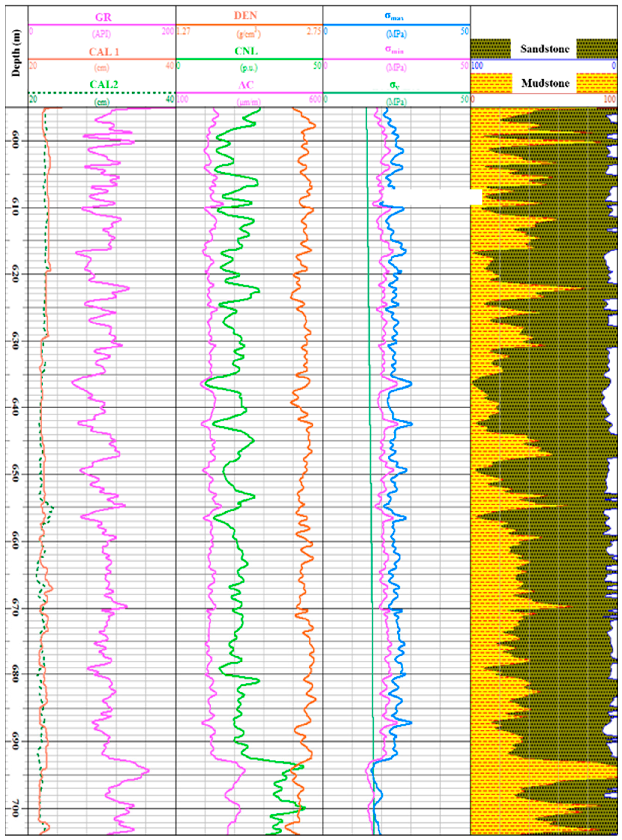
Task: Select the "CAL 1" curve header
Action: click(104, 52)
